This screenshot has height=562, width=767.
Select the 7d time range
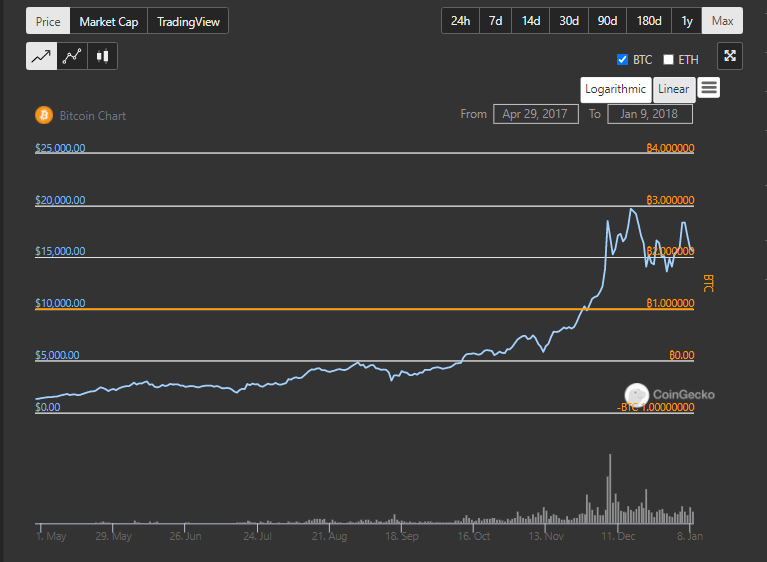coord(496,21)
